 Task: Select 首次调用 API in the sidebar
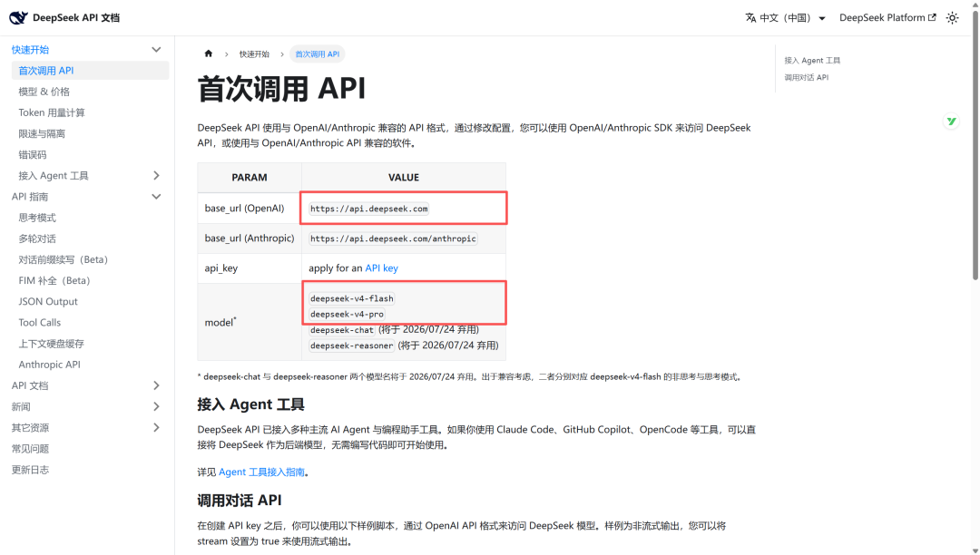click(90, 71)
